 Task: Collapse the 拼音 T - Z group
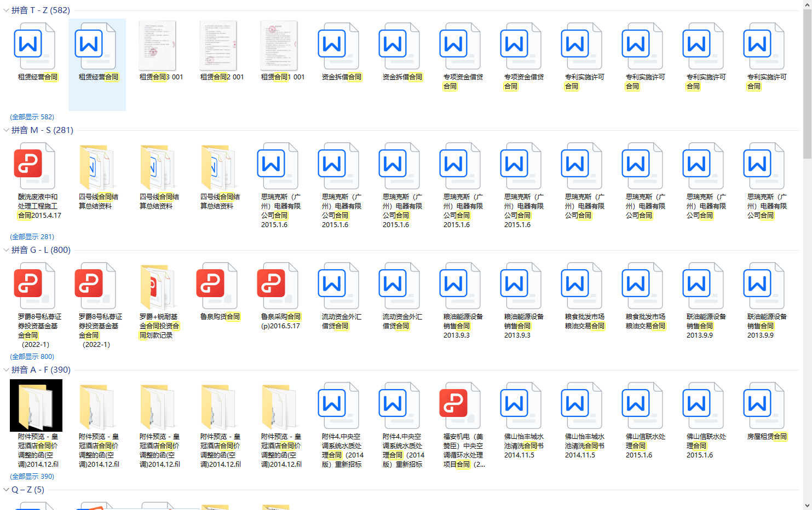point(6,10)
